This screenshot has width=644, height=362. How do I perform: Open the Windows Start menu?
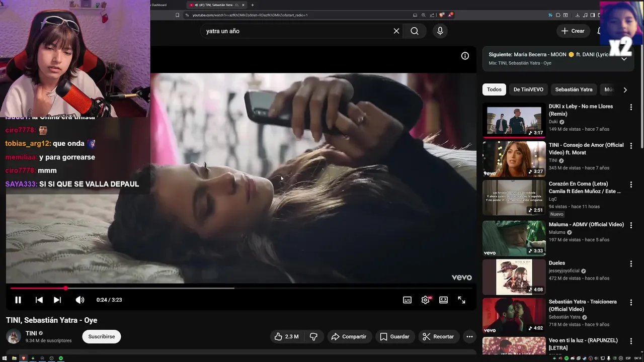5,358
